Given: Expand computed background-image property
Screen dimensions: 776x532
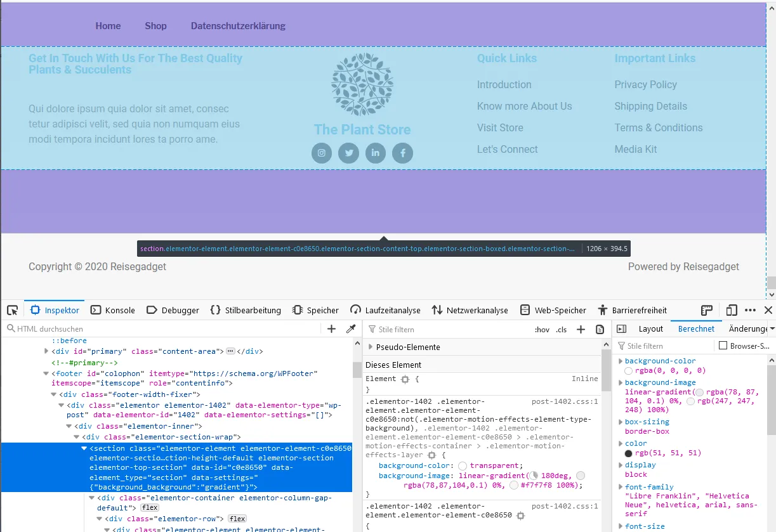Looking at the screenshot, I should 621,382.
